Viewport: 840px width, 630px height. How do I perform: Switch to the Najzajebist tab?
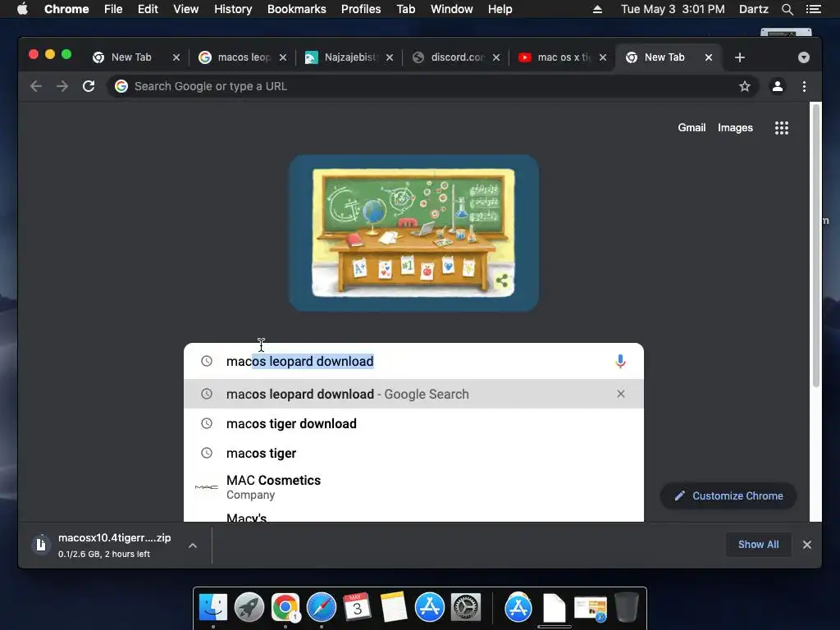click(x=351, y=57)
